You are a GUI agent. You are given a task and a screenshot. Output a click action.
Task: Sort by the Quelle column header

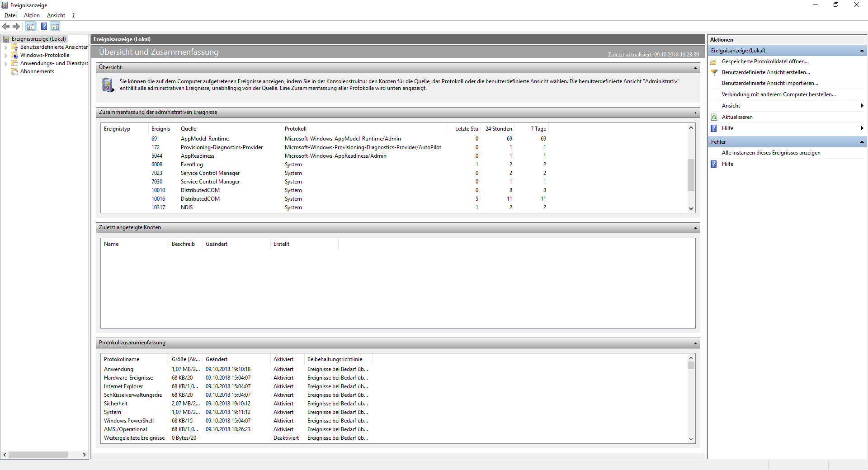pos(230,129)
